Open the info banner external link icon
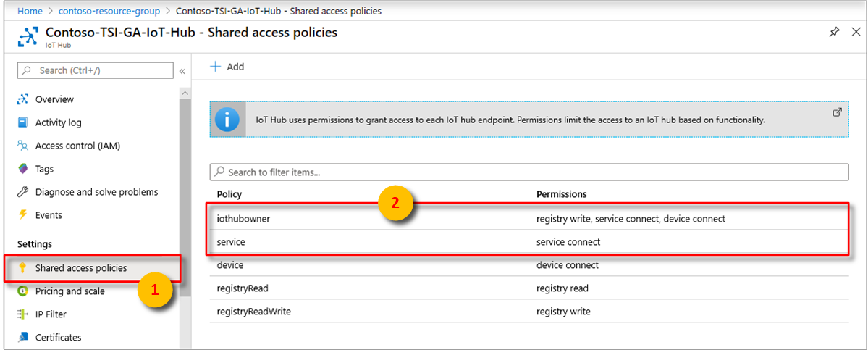This screenshot has width=868, height=350. coord(837,112)
